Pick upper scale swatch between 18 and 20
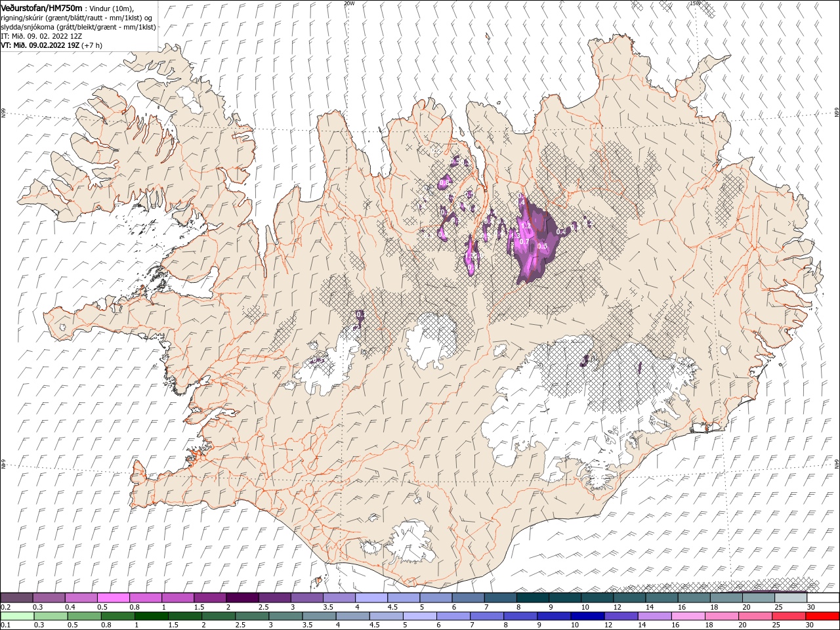Screen dimensions: 840x630 726,598
